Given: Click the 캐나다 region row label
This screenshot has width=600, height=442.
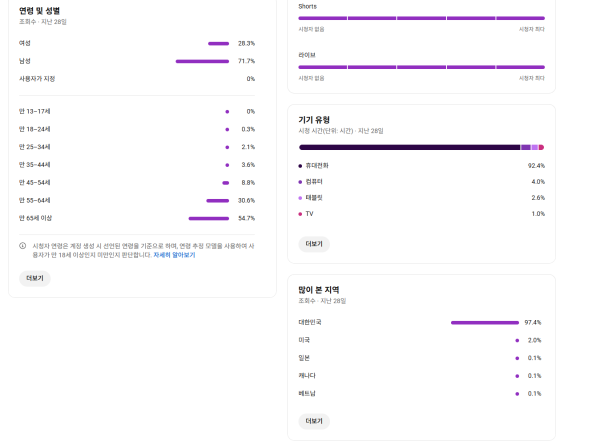Looking at the screenshot, I should coord(307,375).
